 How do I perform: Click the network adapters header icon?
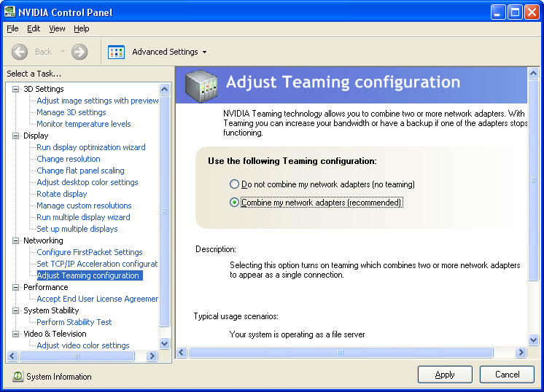[201, 85]
